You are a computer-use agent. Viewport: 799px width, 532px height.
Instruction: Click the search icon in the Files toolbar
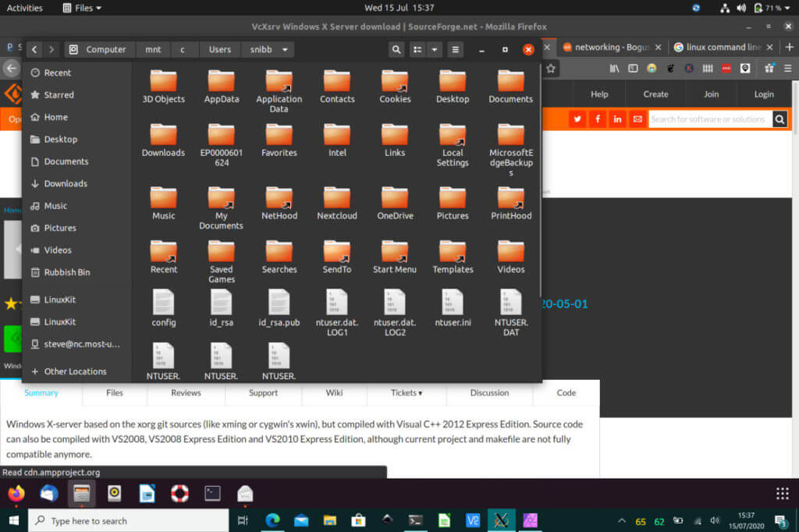pyautogui.click(x=396, y=48)
